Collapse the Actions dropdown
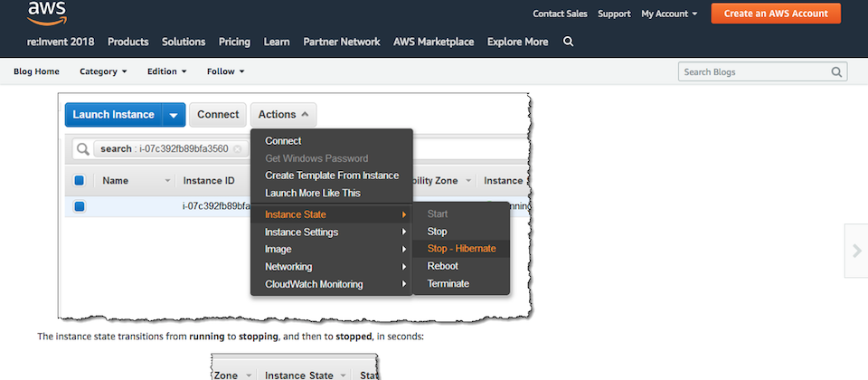Image resolution: width=868 pixels, height=380 pixels. [283, 115]
